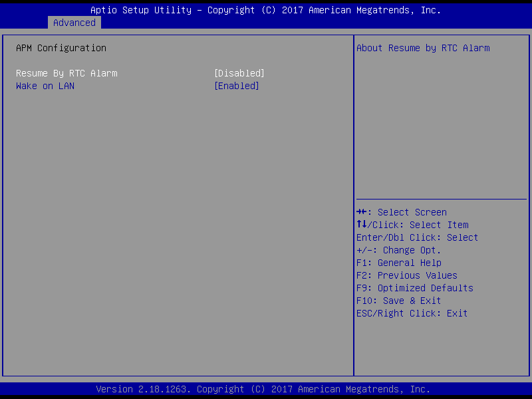532x399 pixels.
Task: Change the Enabled value for Wake on LAN
Action: [236, 86]
